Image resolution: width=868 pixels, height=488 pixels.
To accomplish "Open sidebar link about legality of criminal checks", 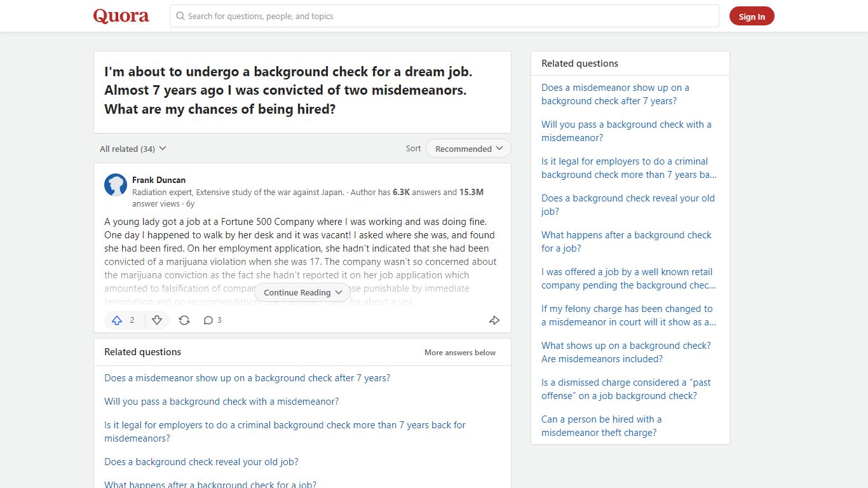I will coord(628,168).
